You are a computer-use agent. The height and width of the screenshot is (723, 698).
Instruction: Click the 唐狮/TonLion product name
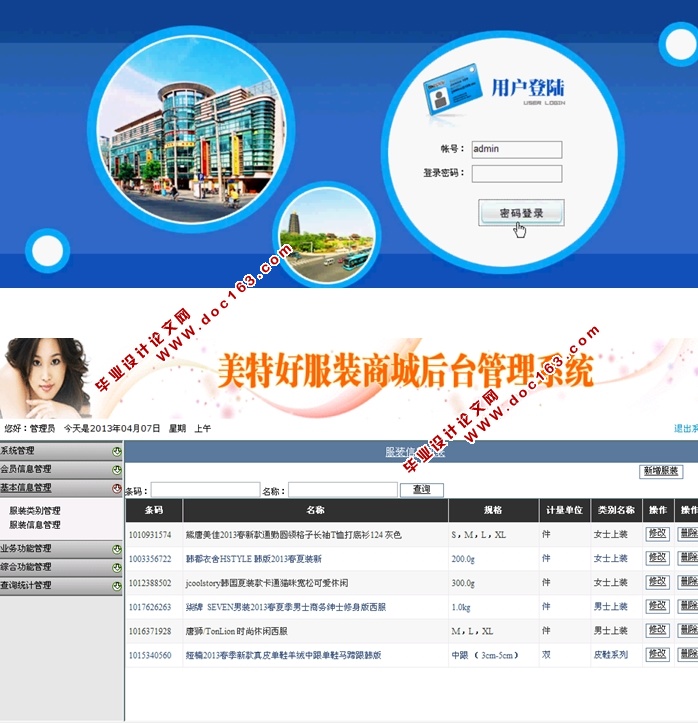tap(237, 631)
